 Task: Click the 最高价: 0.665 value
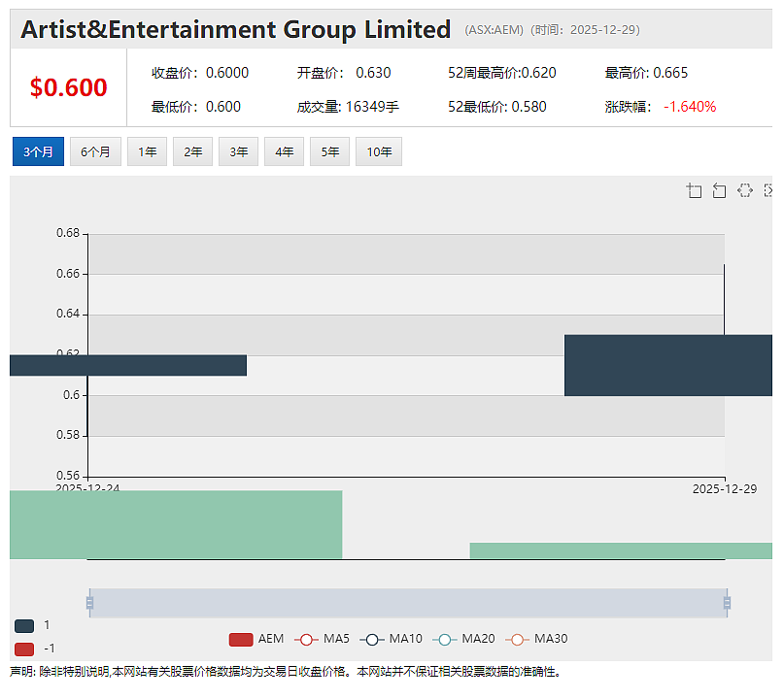pyautogui.click(x=646, y=73)
